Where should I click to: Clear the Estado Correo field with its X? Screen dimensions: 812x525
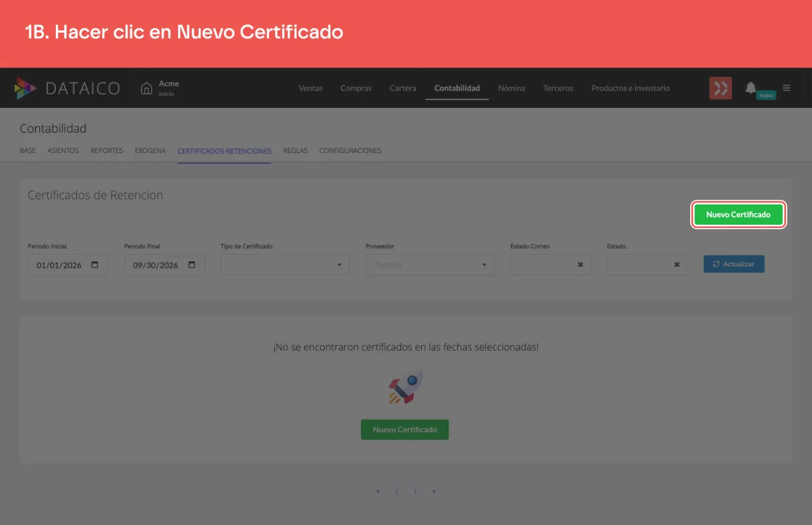click(580, 265)
